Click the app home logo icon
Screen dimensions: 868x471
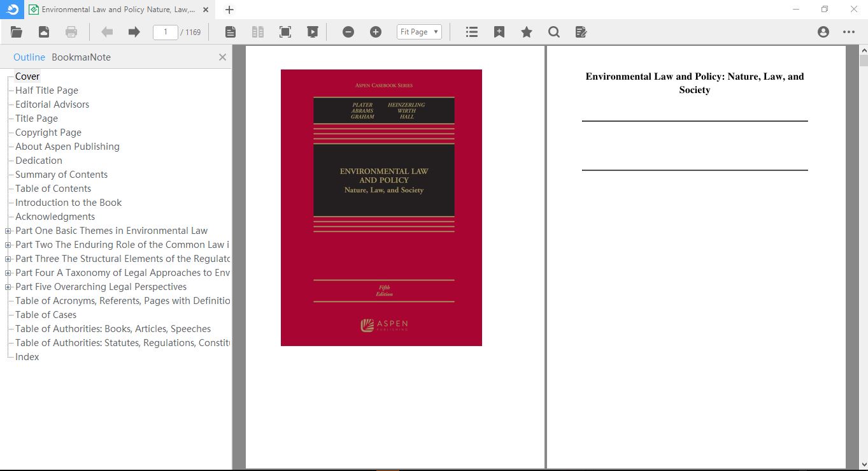click(12, 9)
